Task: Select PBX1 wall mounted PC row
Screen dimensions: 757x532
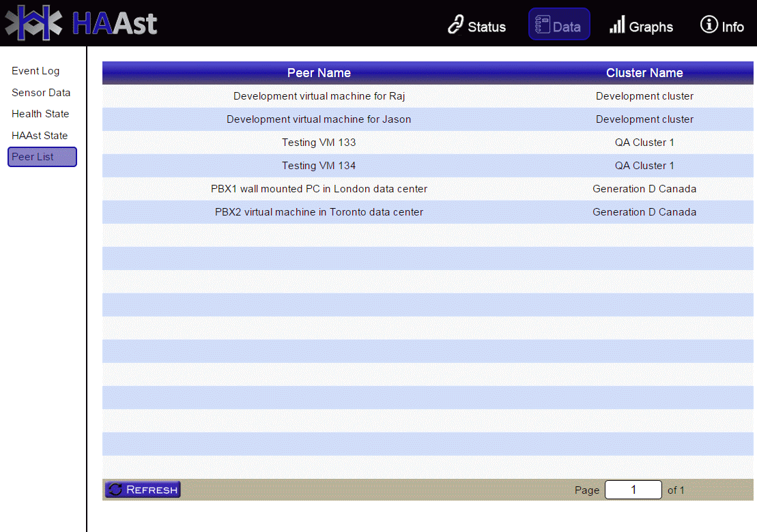Action: 319,189
